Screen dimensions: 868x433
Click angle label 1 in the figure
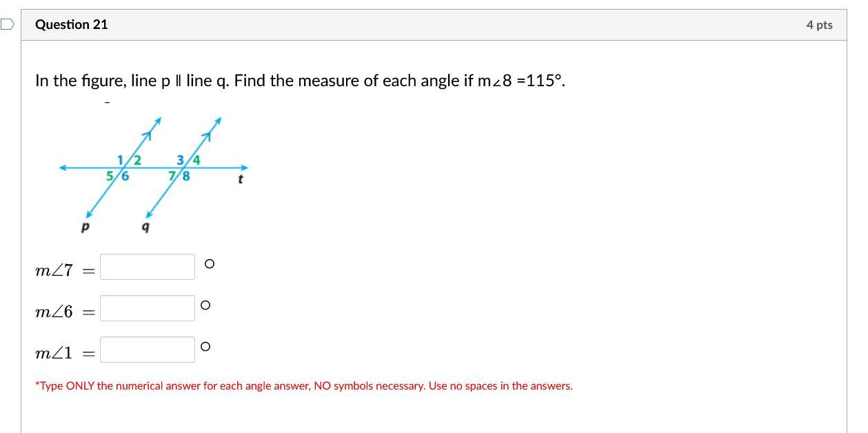pos(120,160)
